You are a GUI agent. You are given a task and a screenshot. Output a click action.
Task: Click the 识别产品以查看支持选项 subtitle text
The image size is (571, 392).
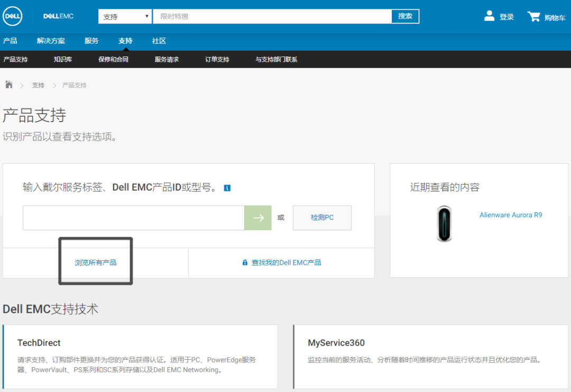point(60,137)
